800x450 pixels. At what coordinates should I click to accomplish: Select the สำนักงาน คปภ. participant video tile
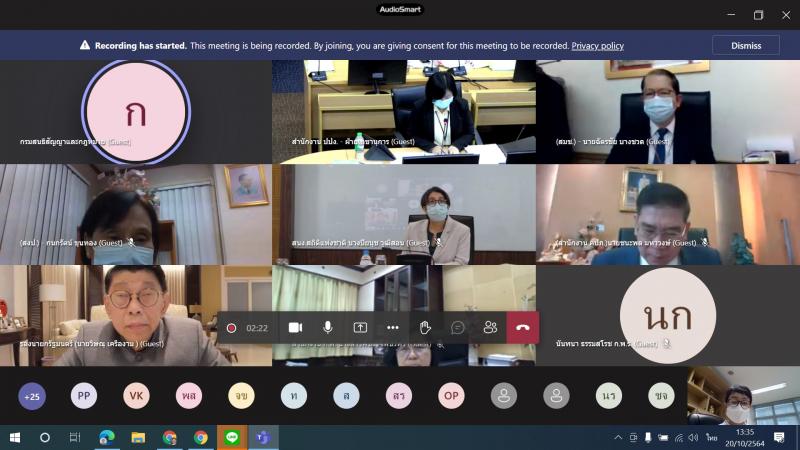(x=668, y=214)
